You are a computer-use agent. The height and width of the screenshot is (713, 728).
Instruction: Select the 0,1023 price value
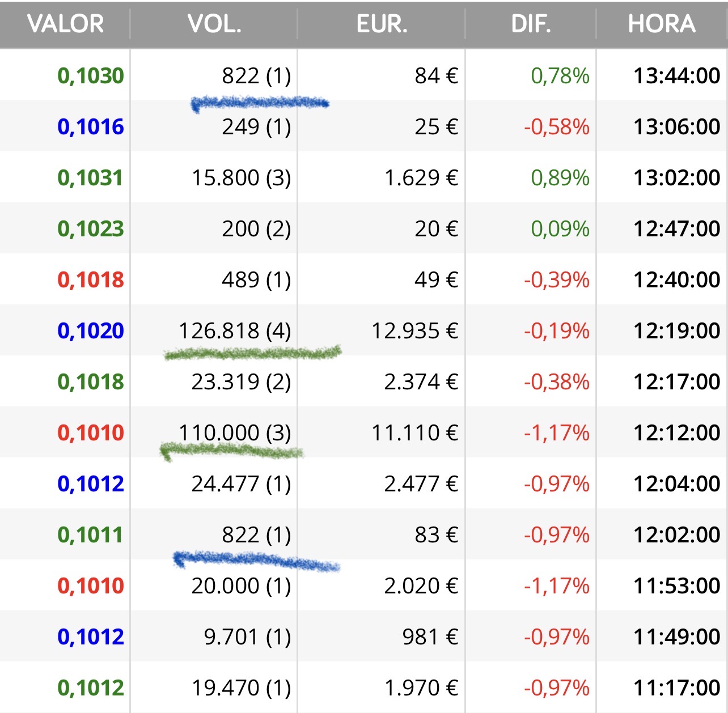(91, 229)
